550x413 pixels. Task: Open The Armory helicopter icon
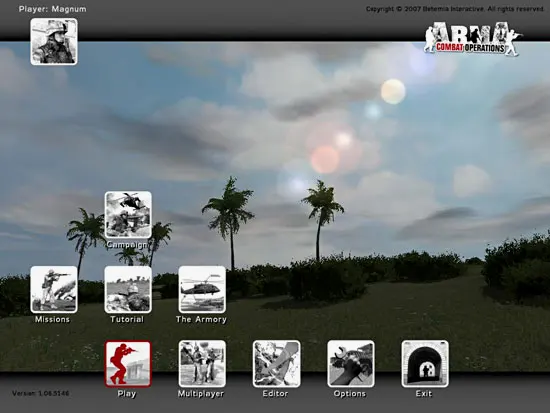202,289
